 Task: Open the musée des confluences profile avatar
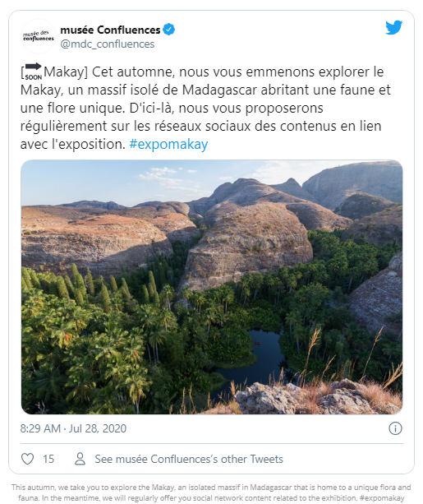click(39, 36)
